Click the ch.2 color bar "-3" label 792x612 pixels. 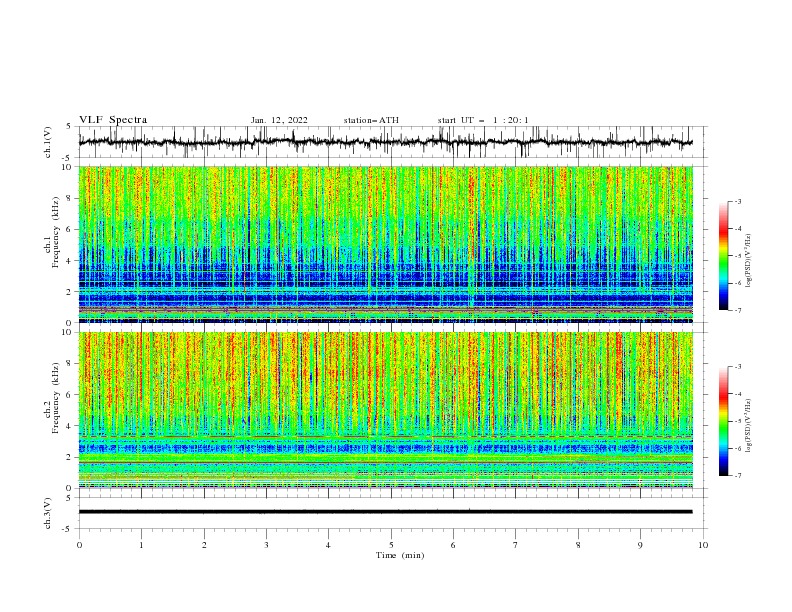(737, 367)
